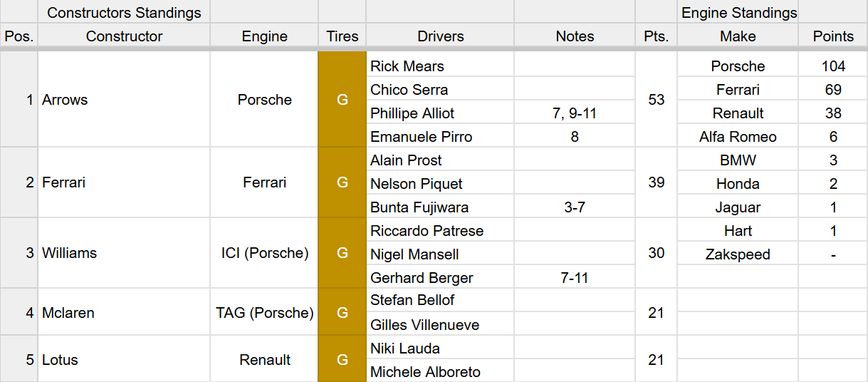Select driver 'Alain Prost'
This screenshot has height=382, width=868.
440,160
